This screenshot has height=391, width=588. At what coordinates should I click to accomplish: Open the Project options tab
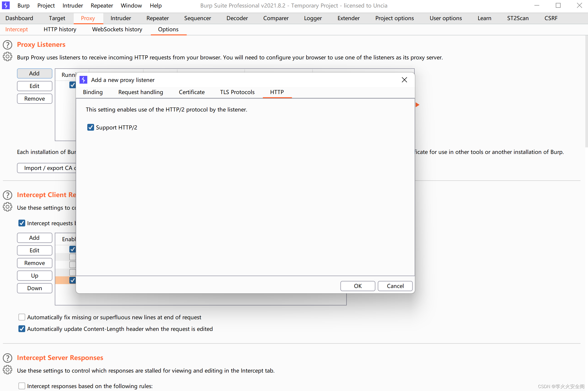point(395,18)
